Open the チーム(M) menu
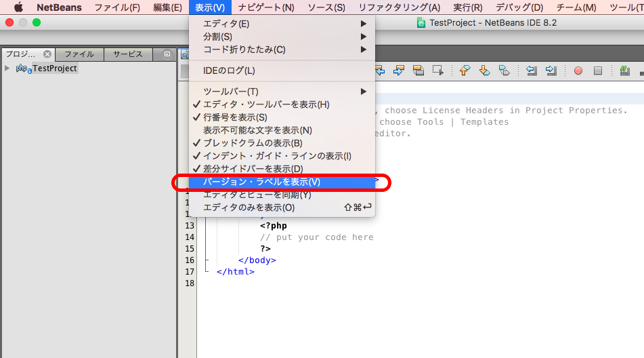This screenshot has width=644, height=358. [x=576, y=7]
